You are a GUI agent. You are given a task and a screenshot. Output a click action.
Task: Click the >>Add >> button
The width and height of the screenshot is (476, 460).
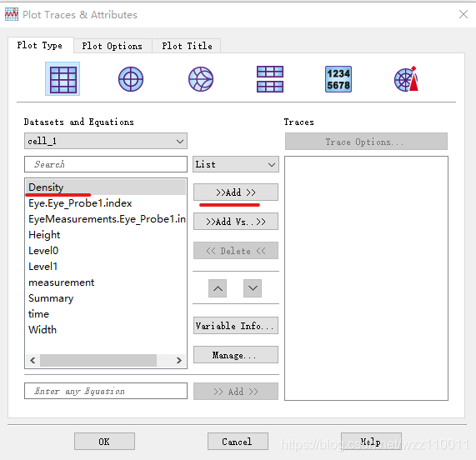click(236, 192)
